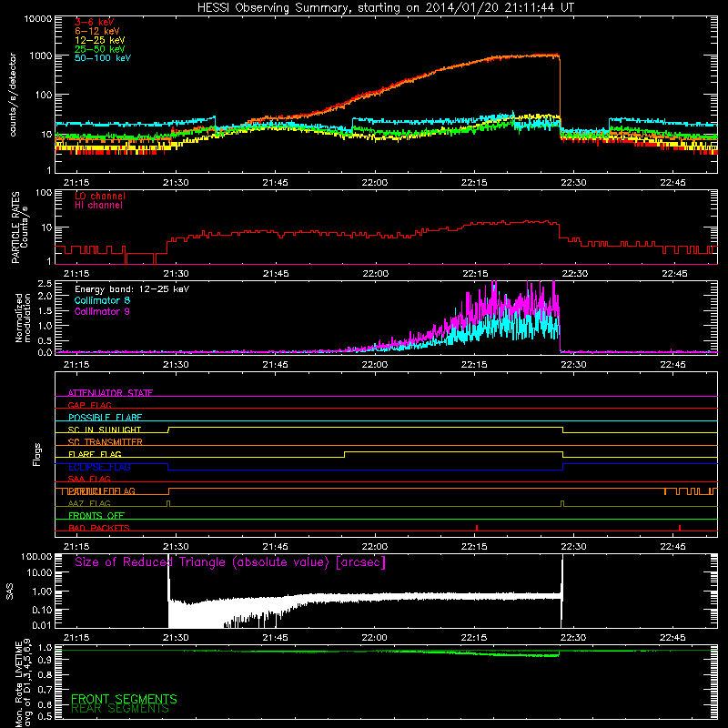Click the counts/s/detector axis label
728x728 pixels.
[13, 95]
